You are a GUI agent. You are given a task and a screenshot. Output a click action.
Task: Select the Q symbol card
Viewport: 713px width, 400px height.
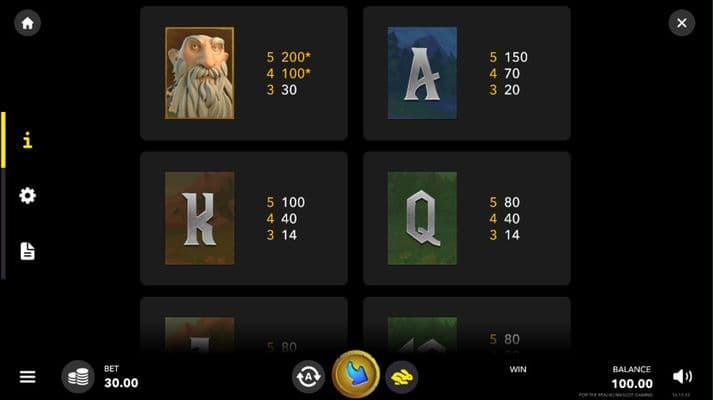tap(422, 218)
